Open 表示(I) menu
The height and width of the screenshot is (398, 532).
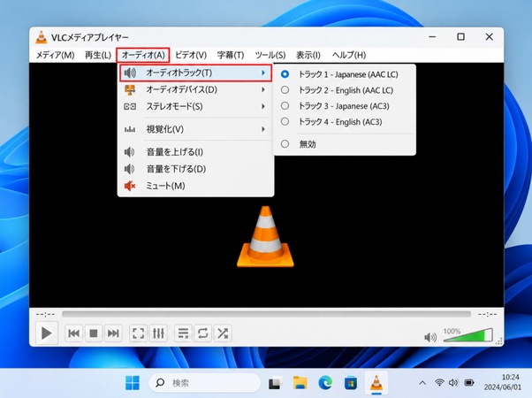(x=308, y=55)
